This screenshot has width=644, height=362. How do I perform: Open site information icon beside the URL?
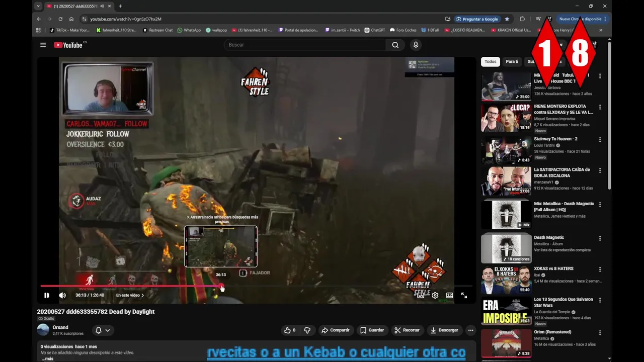pos(85,19)
